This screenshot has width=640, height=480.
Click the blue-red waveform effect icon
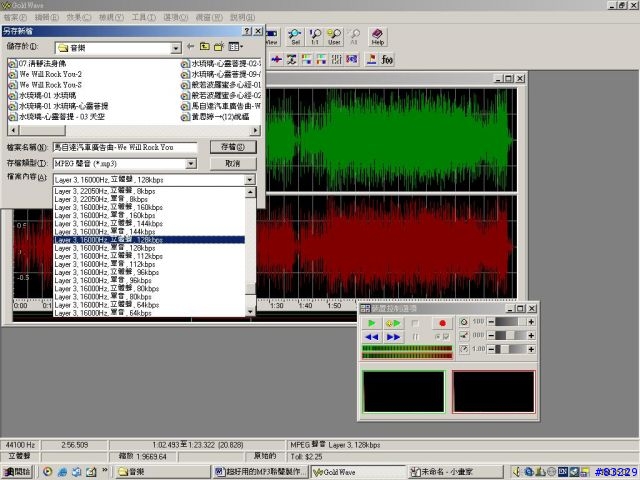coord(276,60)
